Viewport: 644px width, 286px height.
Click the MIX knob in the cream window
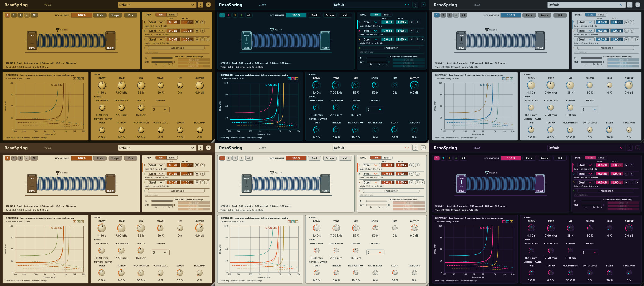(x=356, y=228)
